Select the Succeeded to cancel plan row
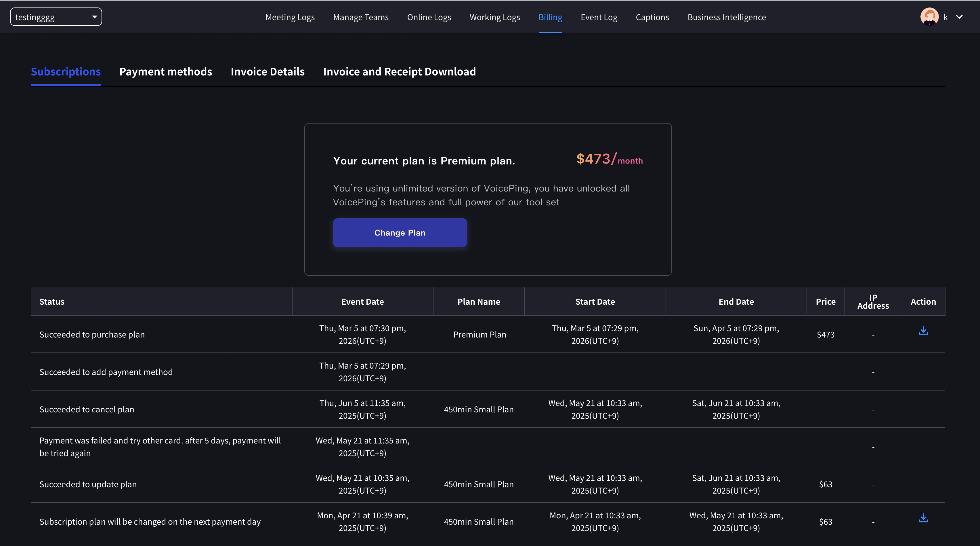 pos(87,409)
